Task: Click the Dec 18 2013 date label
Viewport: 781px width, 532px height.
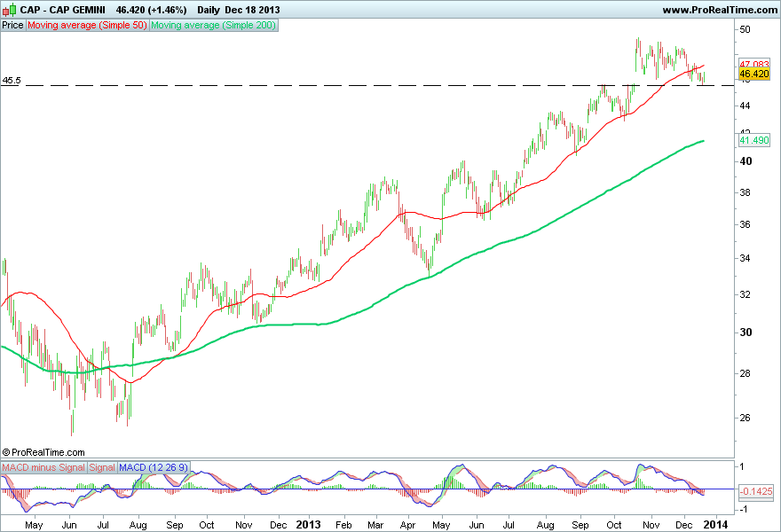Action: (253, 10)
